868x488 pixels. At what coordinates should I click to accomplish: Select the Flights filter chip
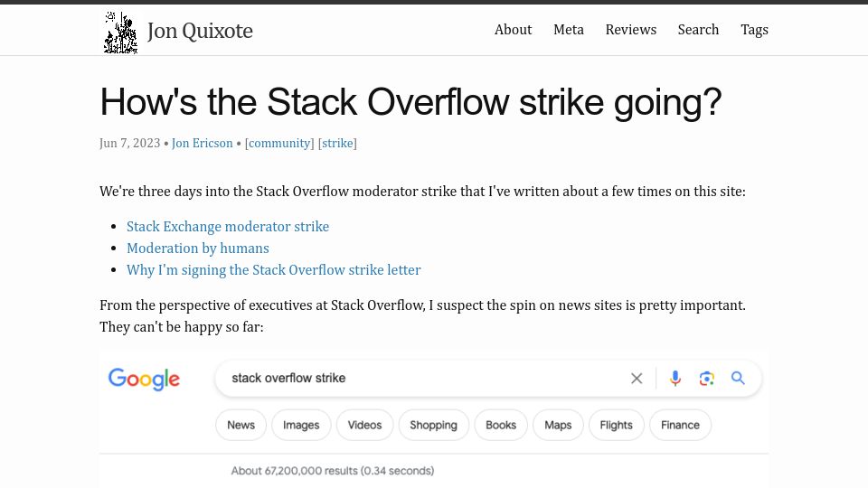click(x=616, y=425)
